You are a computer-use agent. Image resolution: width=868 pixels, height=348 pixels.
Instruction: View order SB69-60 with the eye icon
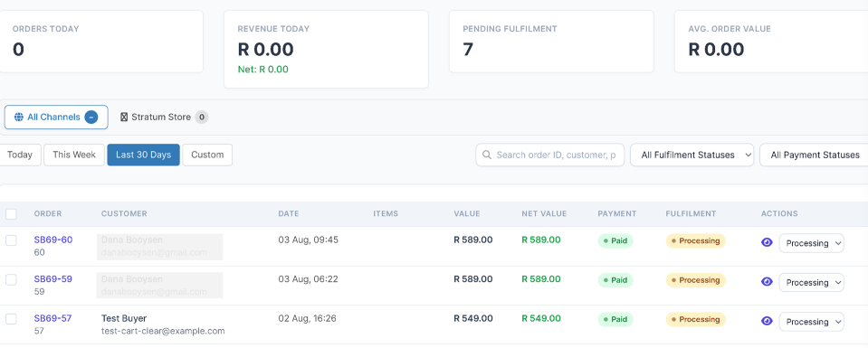point(767,242)
